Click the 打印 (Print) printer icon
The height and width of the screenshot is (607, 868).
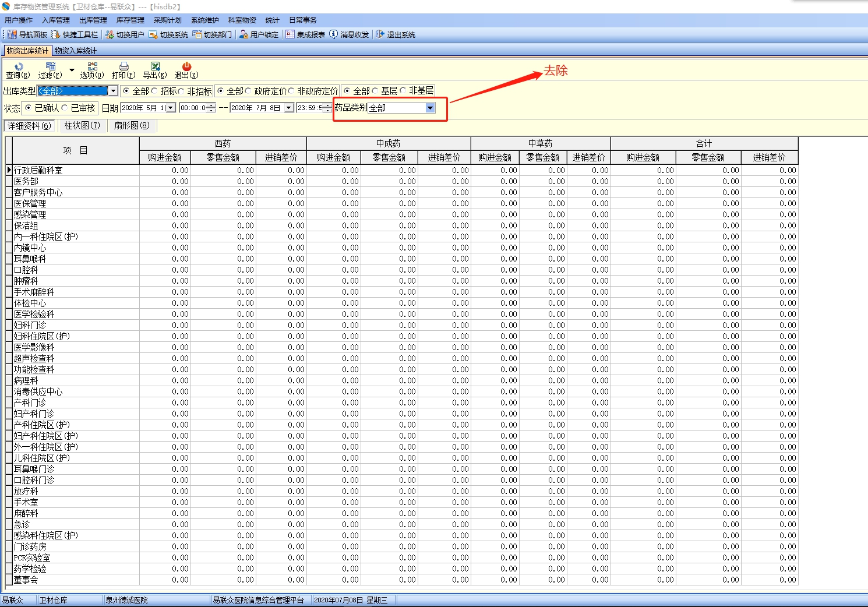coord(124,67)
